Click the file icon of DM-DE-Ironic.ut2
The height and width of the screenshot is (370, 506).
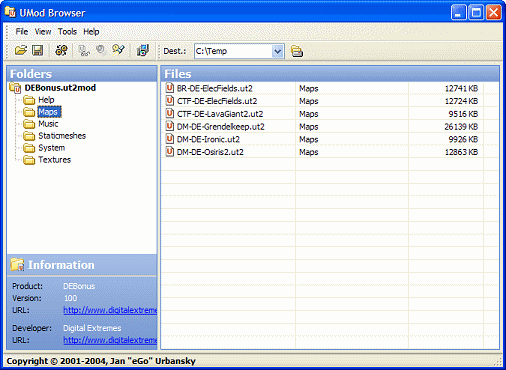coord(170,139)
